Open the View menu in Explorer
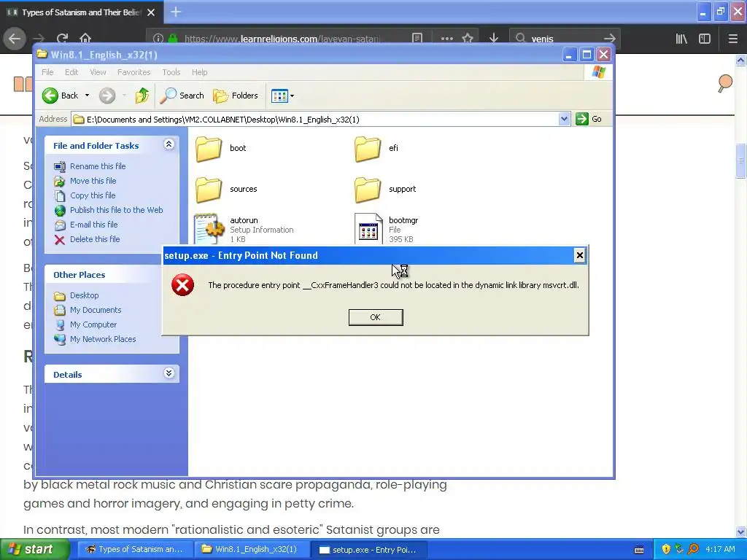 [x=98, y=72]
